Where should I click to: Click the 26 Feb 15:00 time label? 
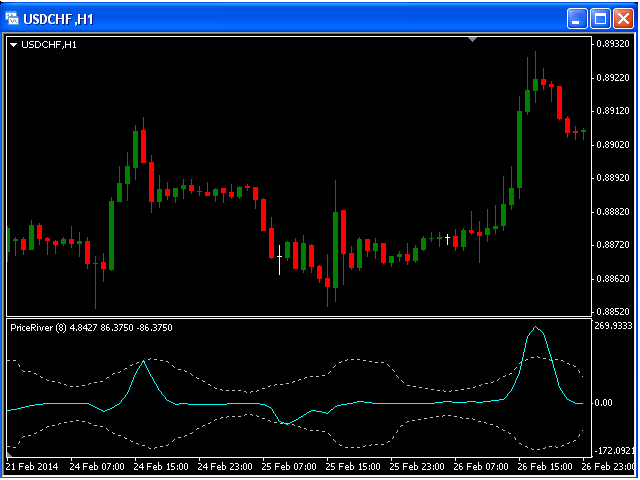pos(545,467)
